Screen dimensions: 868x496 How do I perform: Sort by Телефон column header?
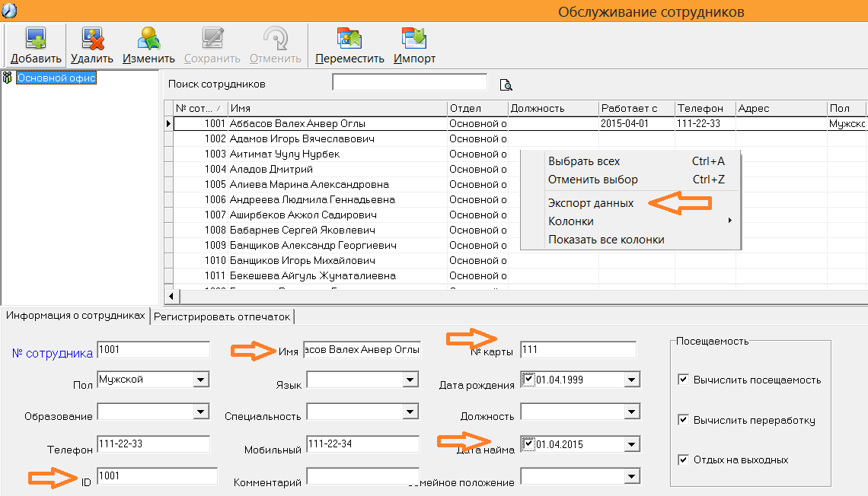coord(706,108)
